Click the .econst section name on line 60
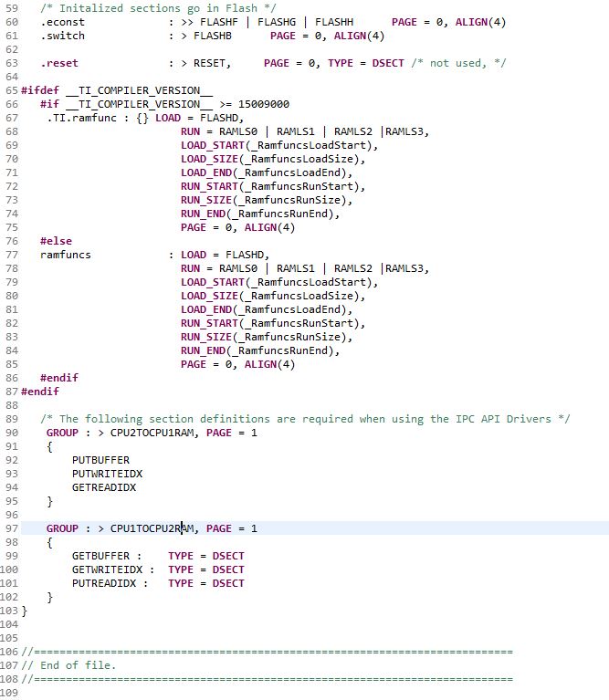The image size is (609, 700). 62,22
